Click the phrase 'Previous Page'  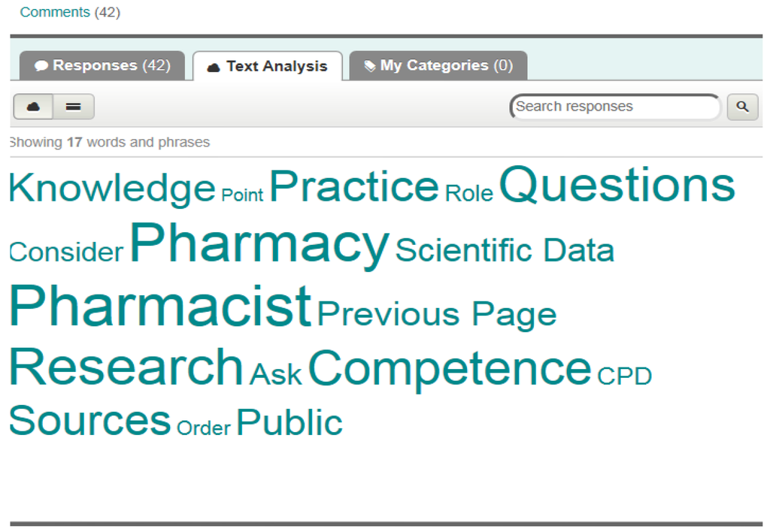point(438,314)
